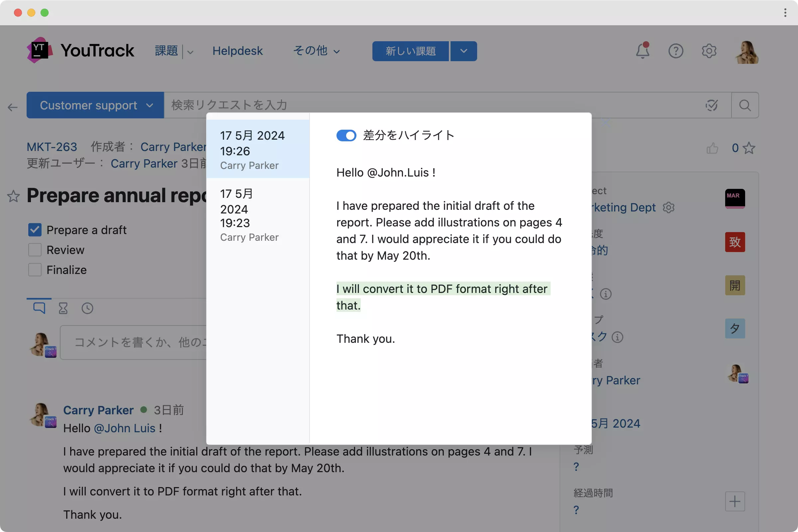798x532 pixels.
Task: Expand the Customer support dropdown
Action: pos(95,105)
